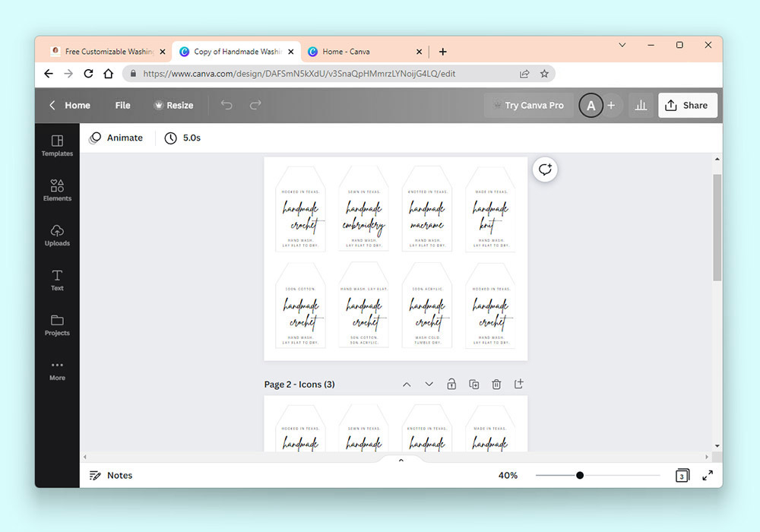Open the Projects folder panel

click(x=57, y=325)
